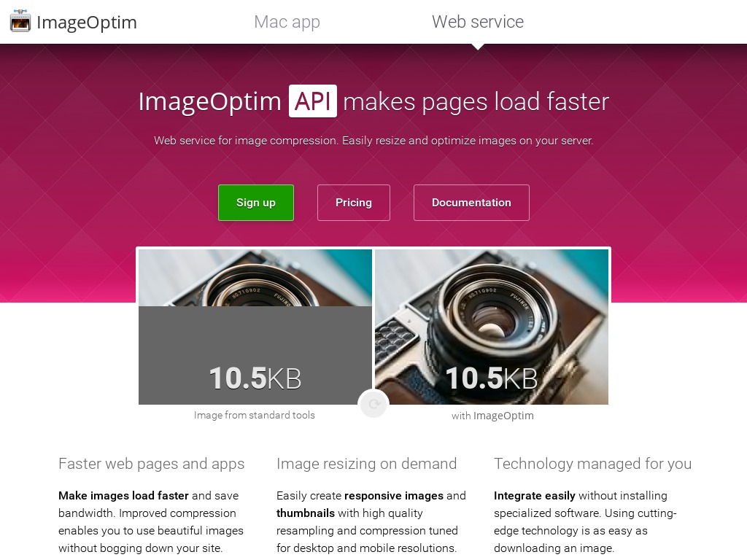This screenshot has width=747, height=560.
Task: Click 'Image resizing on demand' heading
Action: [366, 464]
